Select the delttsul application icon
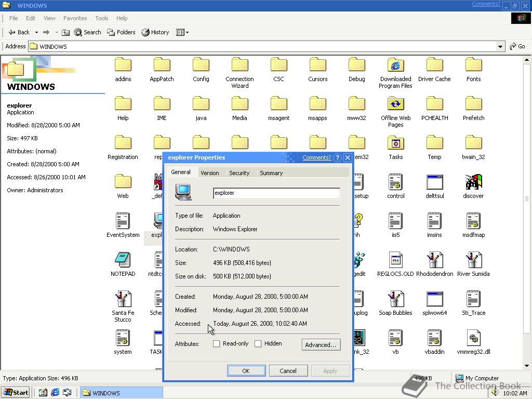 [x=435, y=182]
